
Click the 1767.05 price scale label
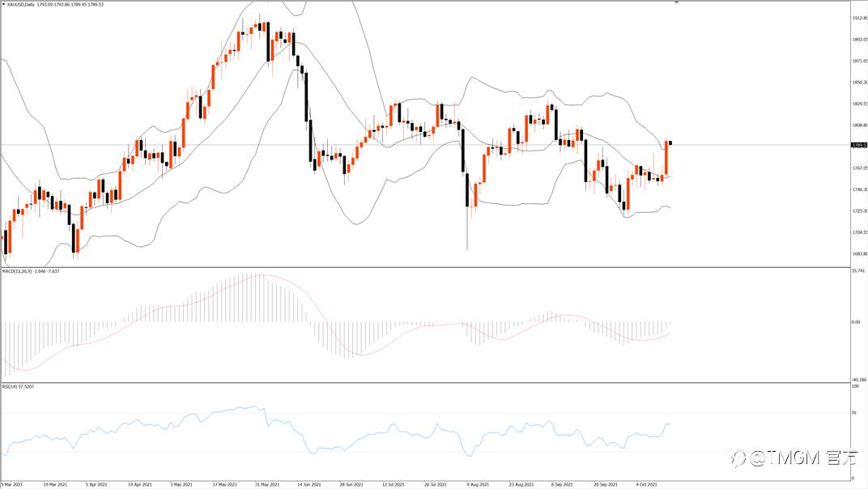pyautogui.click(x=860, y=168)
